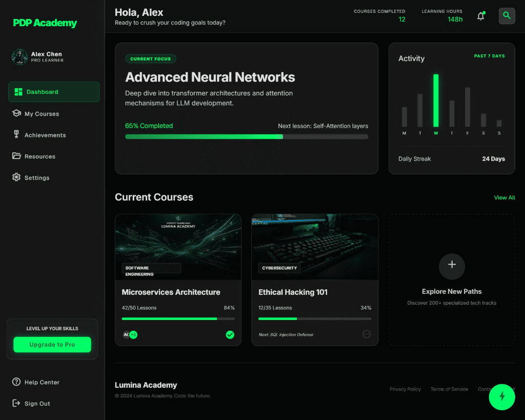Click the Ethical Hacking 101 title
Screen dimensions: 525x420
(x=293, y=292)
